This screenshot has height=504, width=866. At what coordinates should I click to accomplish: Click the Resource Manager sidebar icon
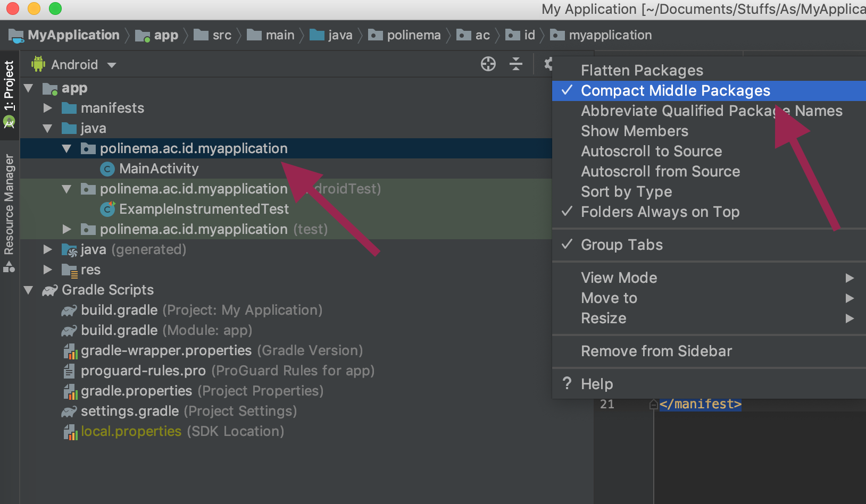pyautogui.click(x=9, y=267)
